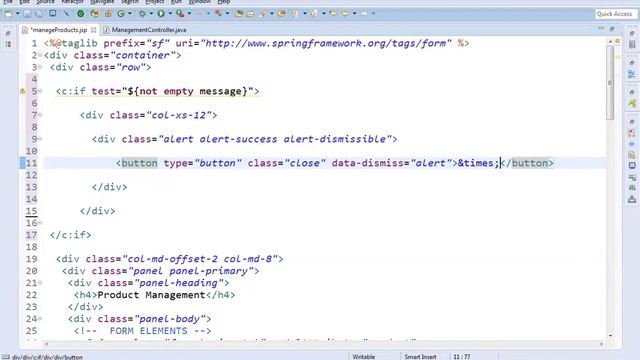This screenshot has width=640, height=360.
Task: Click the closing c:if tag on line 17
Action: (70, 235)
